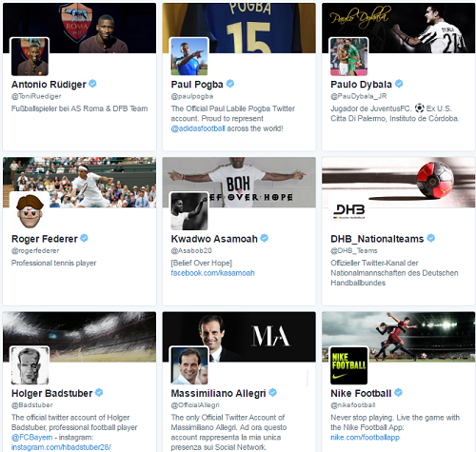The image size is (476, 452).
Task: Open @FCBayern mention in Badstuber's bio
Action: (x=32, y=438)
